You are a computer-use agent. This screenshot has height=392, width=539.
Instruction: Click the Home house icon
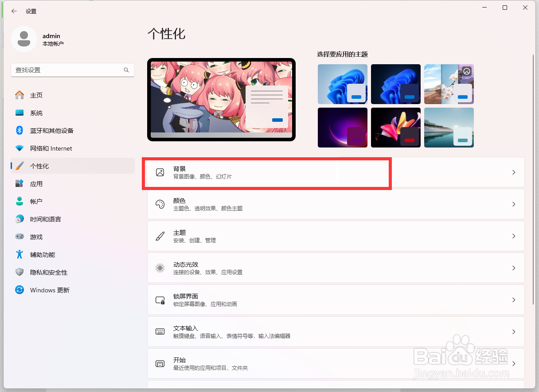click(20, 95)
